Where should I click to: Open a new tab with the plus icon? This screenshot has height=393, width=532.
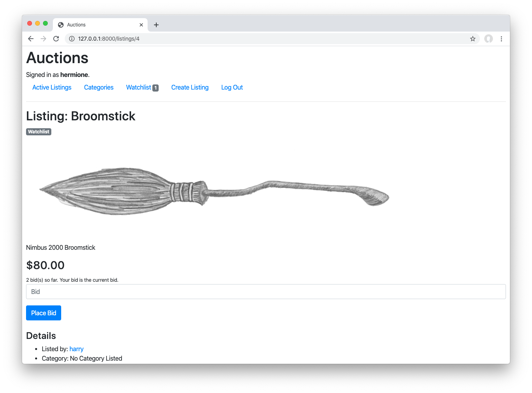(156, 24)
